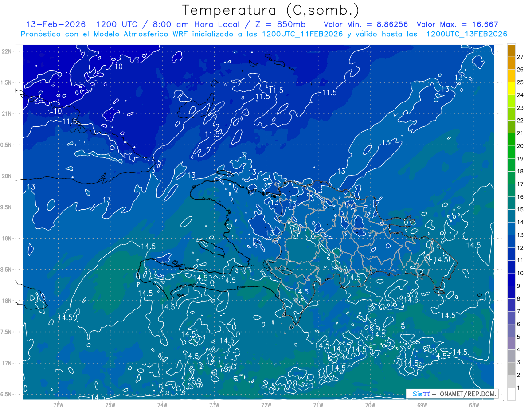Click the color bar value 27

pos(520,57)
